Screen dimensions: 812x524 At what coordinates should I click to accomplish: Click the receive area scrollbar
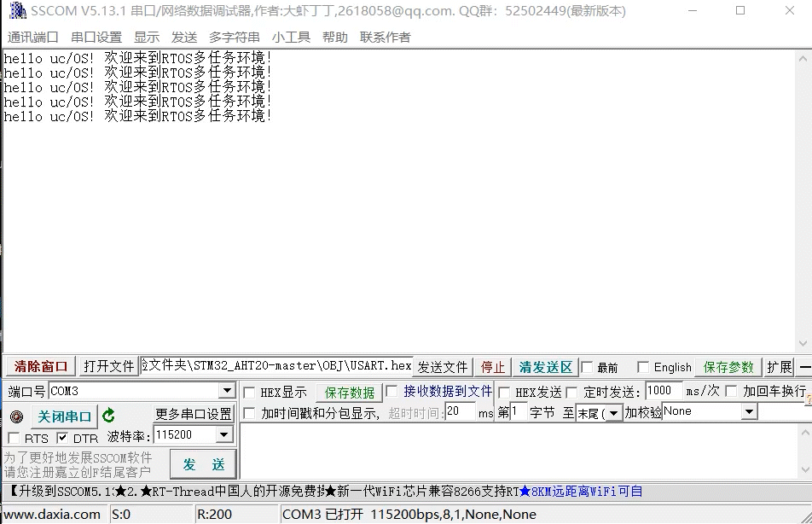803,205
